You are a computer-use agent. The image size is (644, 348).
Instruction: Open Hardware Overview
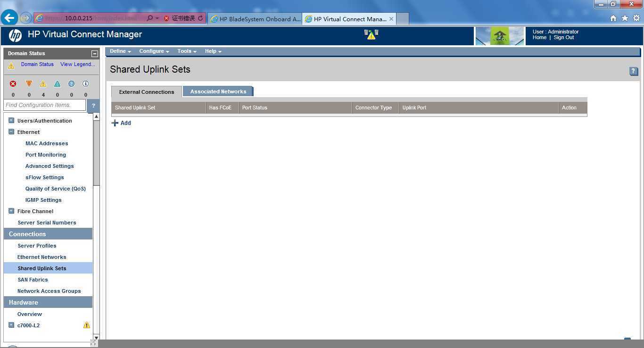coord(30,314)
